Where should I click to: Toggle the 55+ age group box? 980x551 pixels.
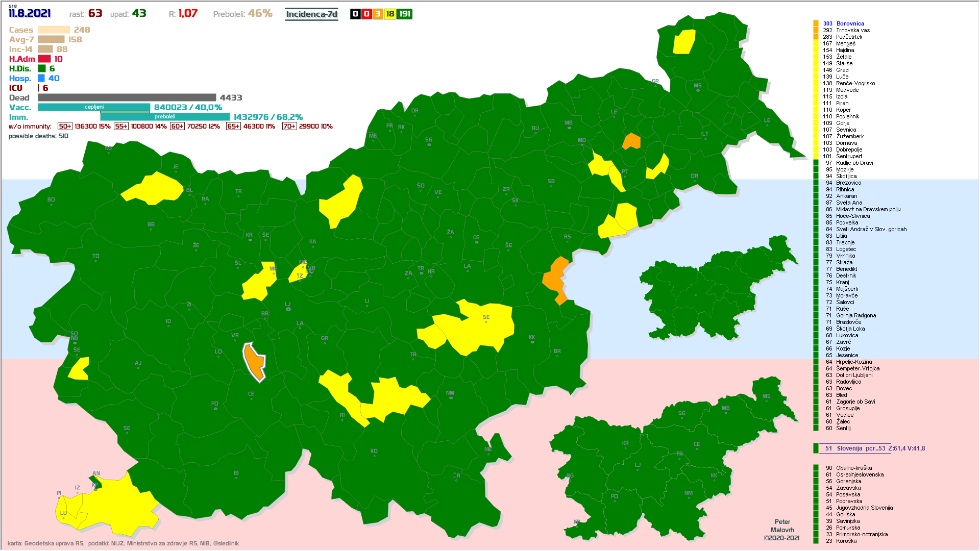(121, 127)
